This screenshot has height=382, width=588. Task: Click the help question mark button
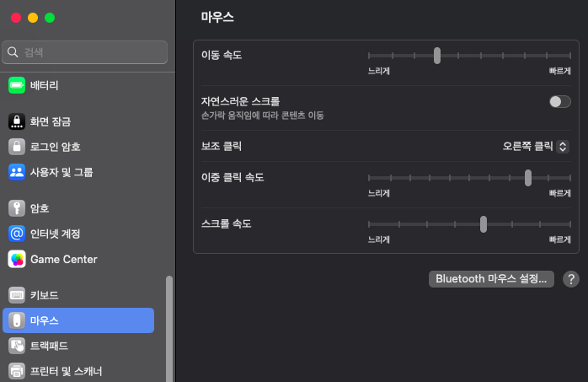click(570, 279)
